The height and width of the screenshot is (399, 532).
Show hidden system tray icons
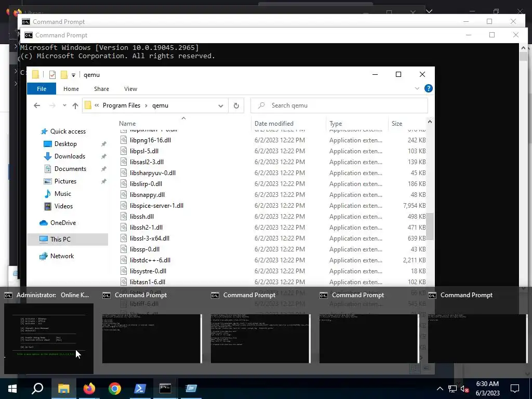click(x=440, y=389)
